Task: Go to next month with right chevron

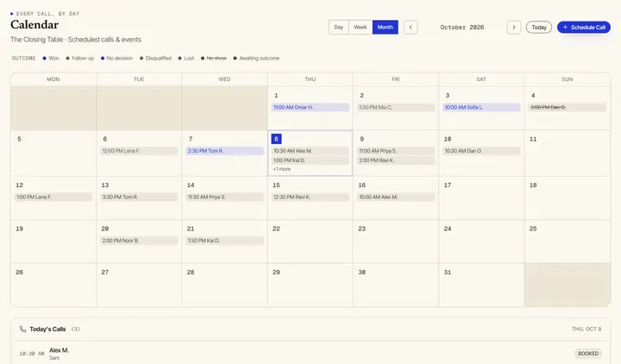Action: pyautogui.click(x=514, y=28)
